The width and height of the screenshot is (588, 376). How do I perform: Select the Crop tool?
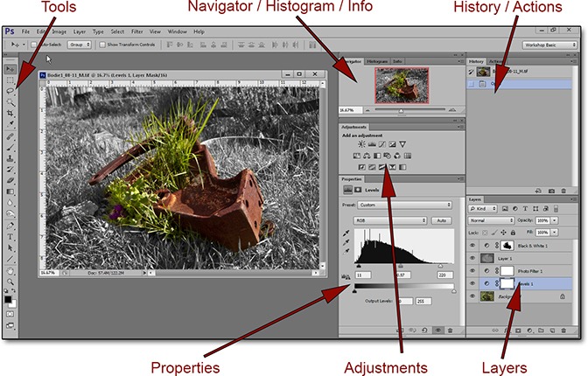click(10, 113)
